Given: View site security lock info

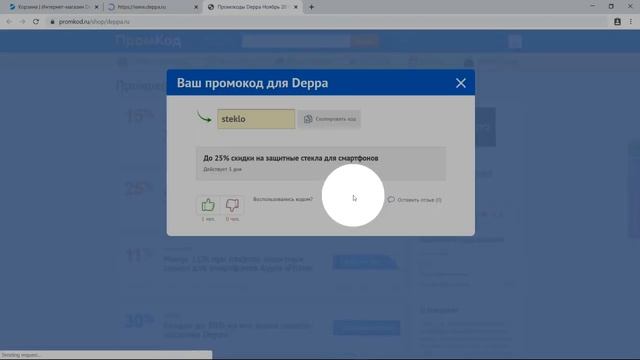Looking at the screenshot, I should [x=52, y=22].
